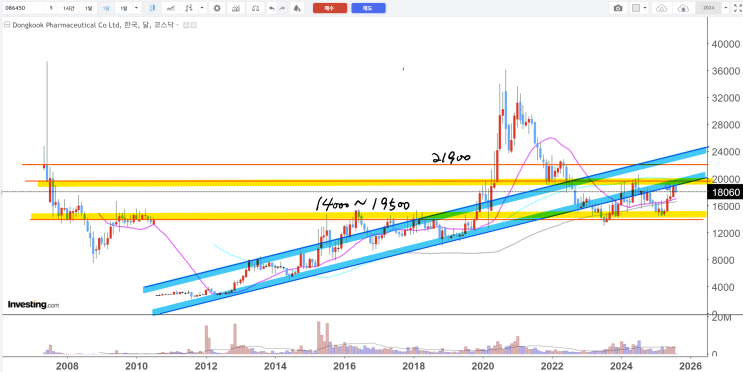Click the blue sell button
Image resolution: width=743 pixels, height=372 pixels.
(x=368, y=8)
